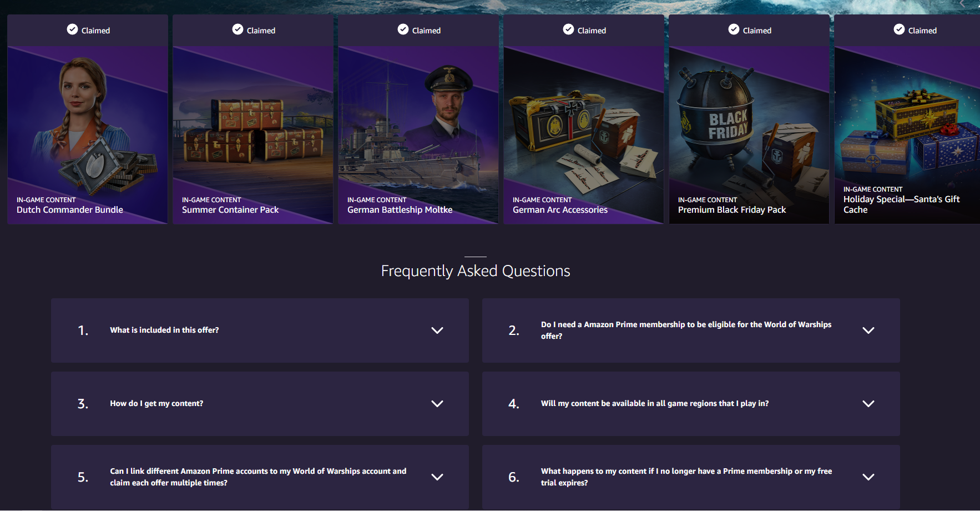
Task: Click Claimed checkmark on Summer Container Pack
Action: [x=238, y=29]
